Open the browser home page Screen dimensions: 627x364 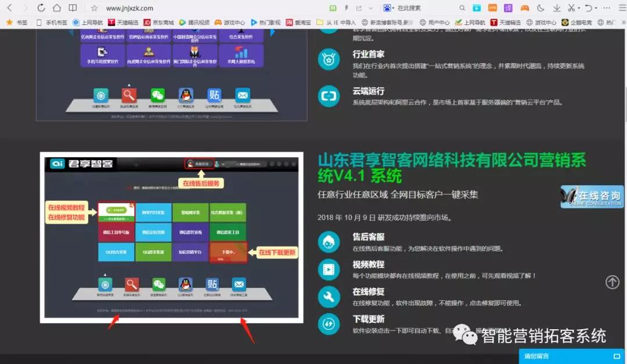57,8
